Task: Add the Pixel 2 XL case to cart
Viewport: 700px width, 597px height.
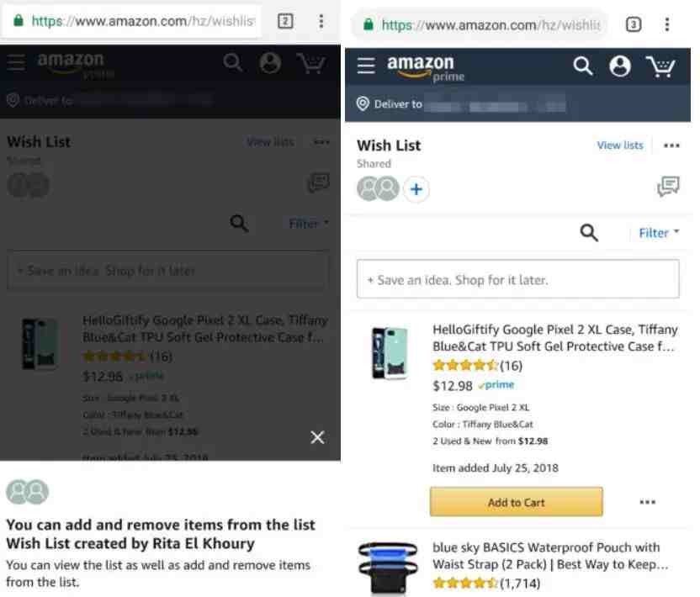Action: click(x=516, y=502)
